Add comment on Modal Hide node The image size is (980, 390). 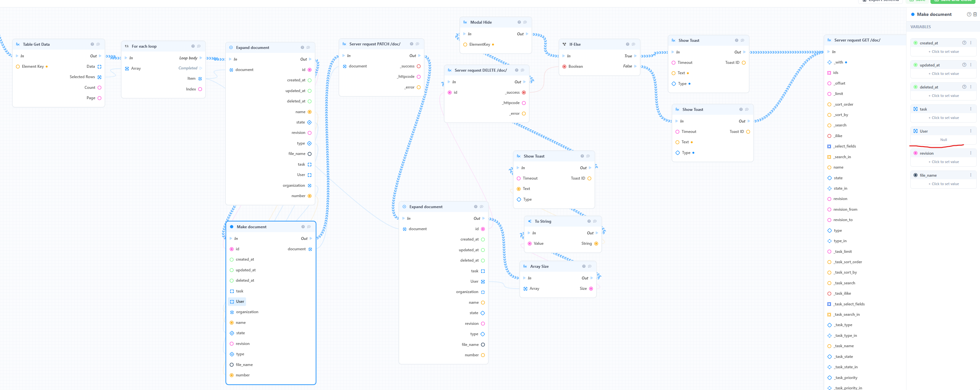[525, 22]
